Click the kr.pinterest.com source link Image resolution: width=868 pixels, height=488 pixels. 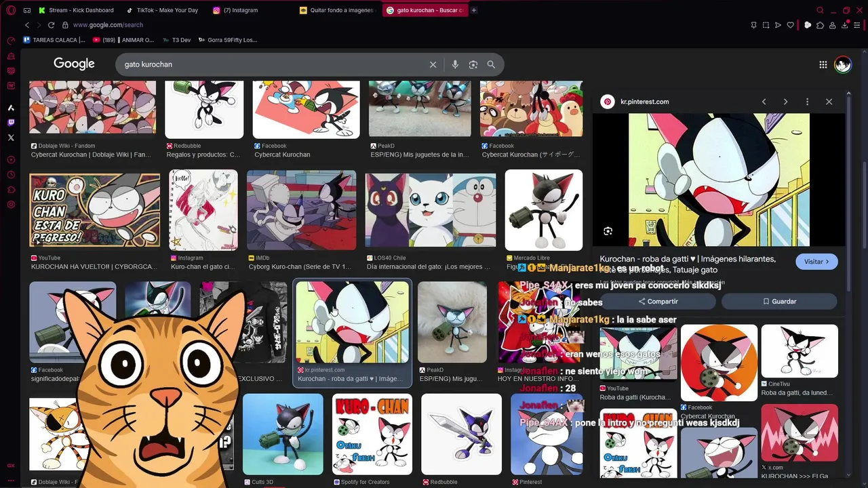(644, 102)
